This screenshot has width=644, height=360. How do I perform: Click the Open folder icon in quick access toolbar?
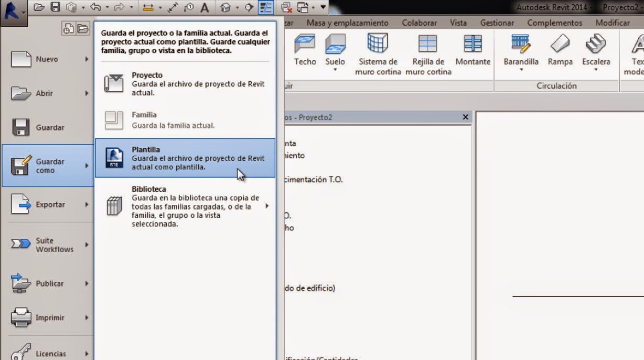click(x=39, y=7)
